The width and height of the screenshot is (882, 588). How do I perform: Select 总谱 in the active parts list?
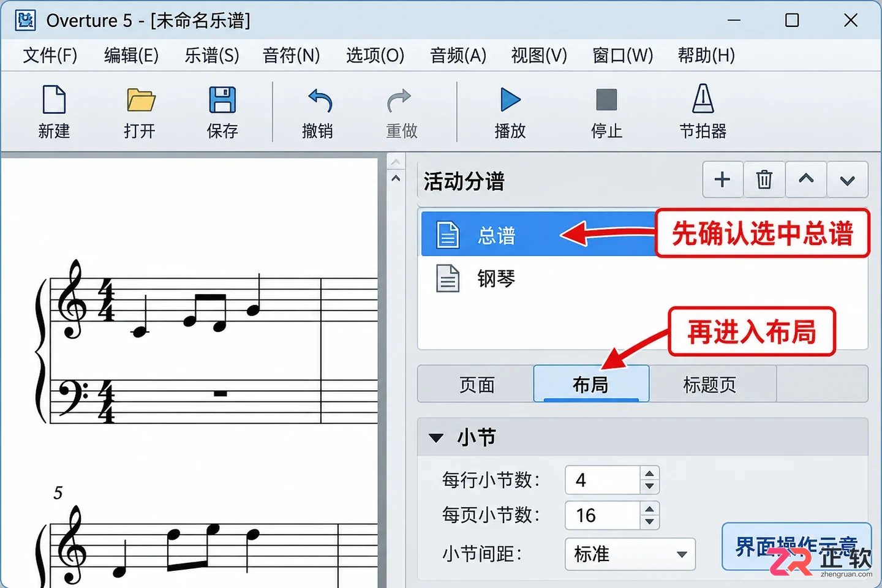[x=539, y=235]
